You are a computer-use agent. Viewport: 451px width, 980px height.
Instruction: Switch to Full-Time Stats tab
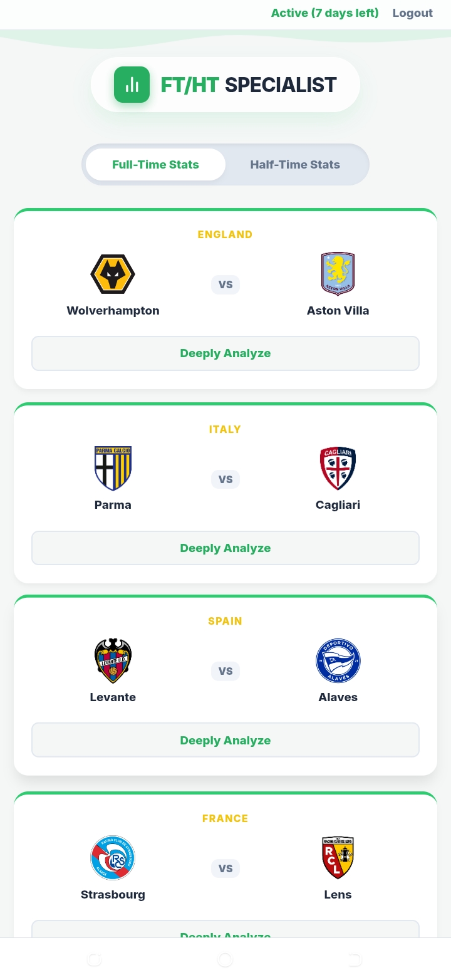pos(155,165)
